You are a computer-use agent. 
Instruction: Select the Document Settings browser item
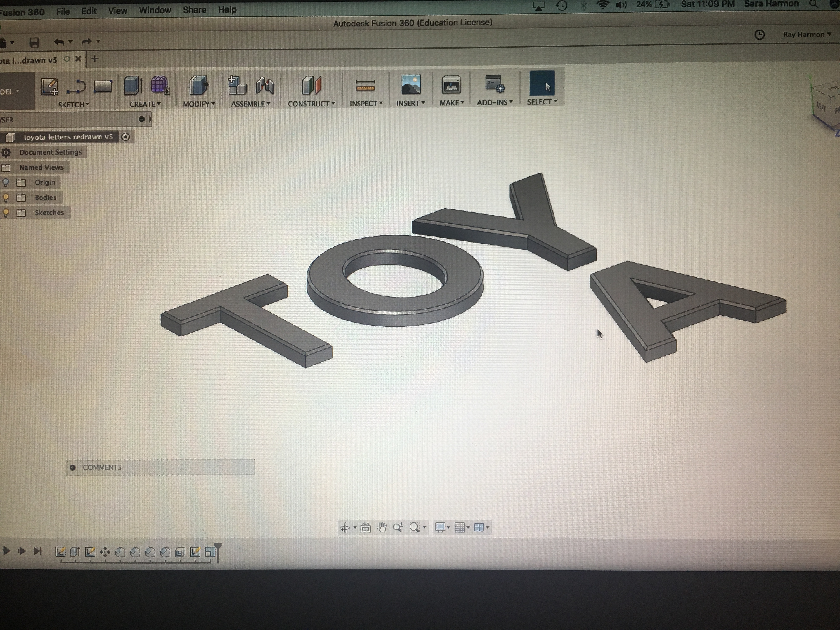[x=50, y=152]
